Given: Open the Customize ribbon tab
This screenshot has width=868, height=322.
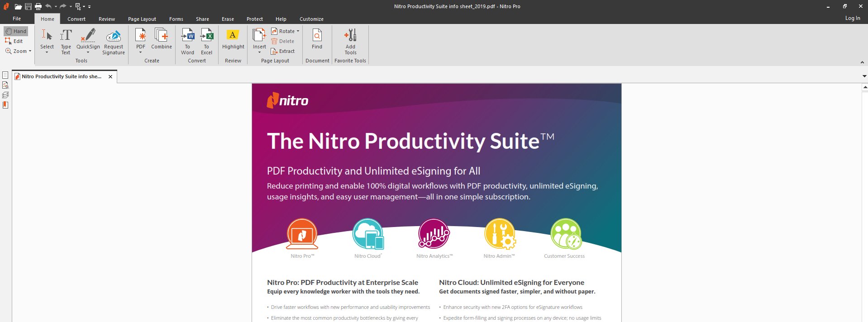Looking at the screenshot, I should [311, 19].
